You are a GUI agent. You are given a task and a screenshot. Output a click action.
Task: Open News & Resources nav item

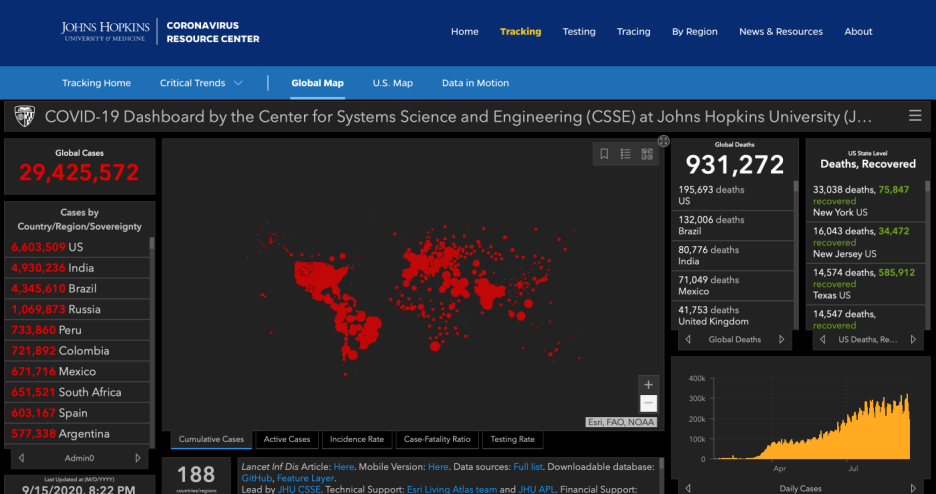[x=781, y=32]
